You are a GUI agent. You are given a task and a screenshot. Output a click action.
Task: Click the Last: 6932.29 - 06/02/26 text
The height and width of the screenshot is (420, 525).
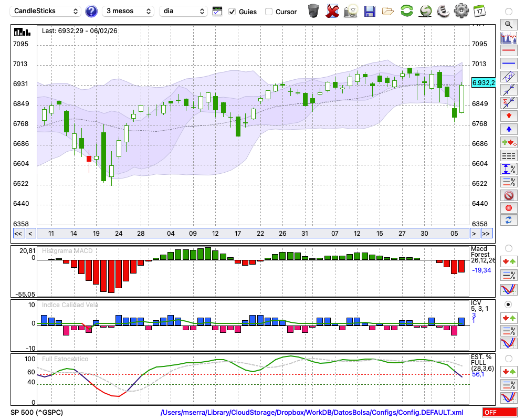[80, 31]
